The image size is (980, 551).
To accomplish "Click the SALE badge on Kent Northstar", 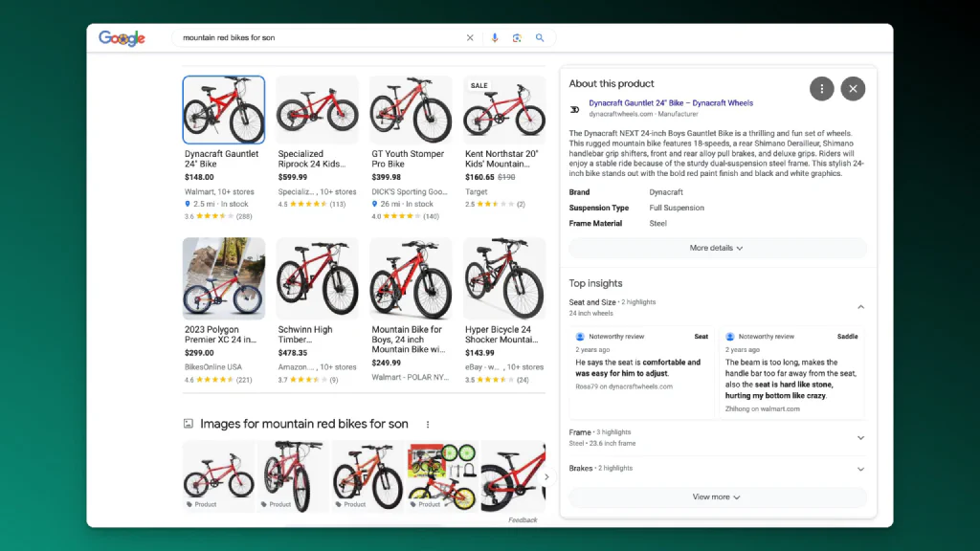I will click(x=479, y=85).
